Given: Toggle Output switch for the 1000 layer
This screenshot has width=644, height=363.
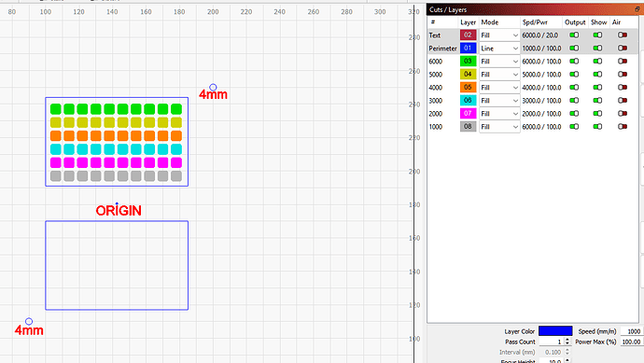Looking at the screenshot, I should [x=574, y=127].
